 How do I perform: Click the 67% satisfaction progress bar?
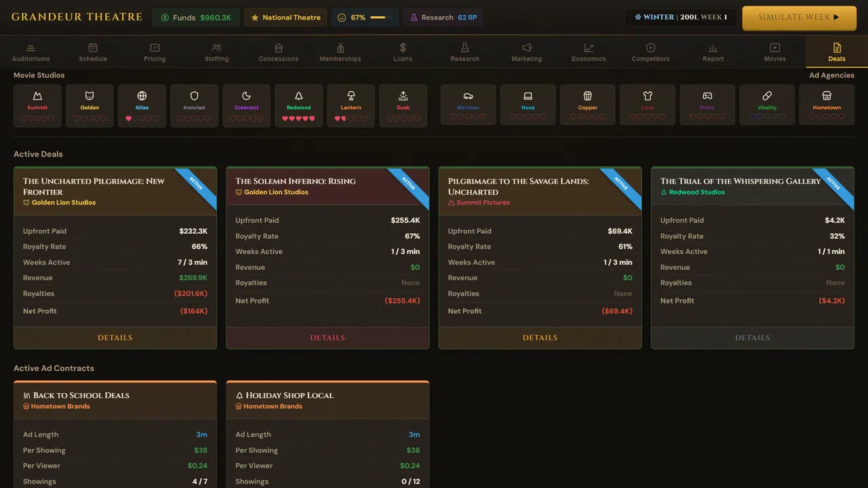(x=381, y=18)
